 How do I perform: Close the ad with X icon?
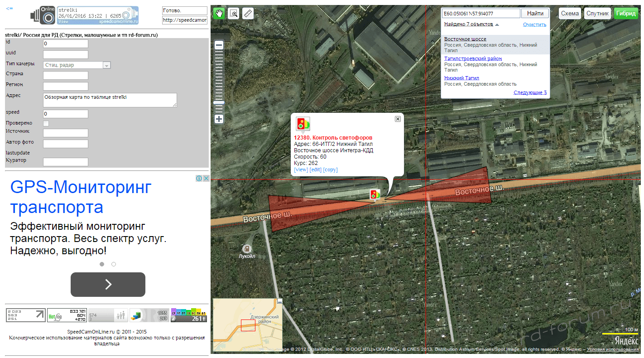(206, 179)
